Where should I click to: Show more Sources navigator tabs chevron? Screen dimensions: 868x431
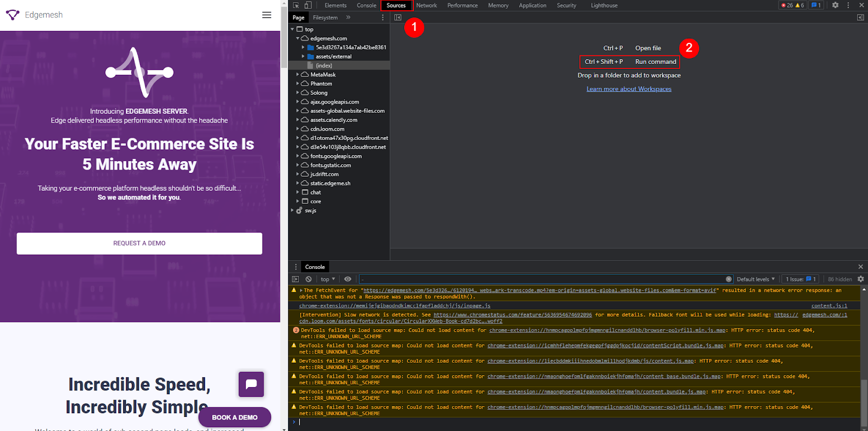(348, 17)
